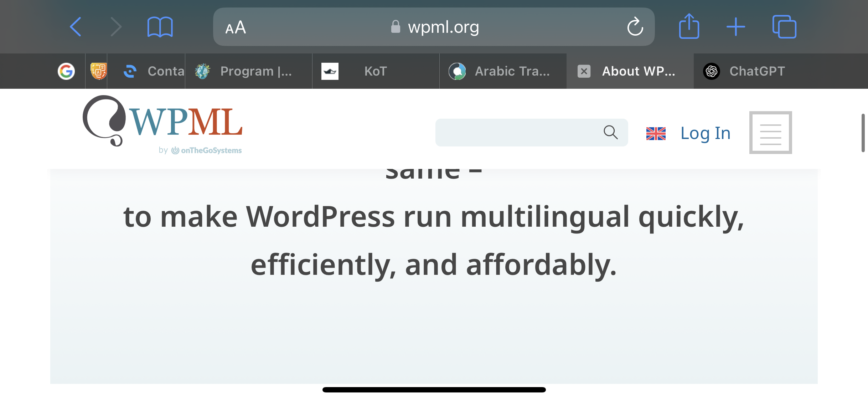
Task: Switch to the KoT tab
Action: tap(376, 71)
